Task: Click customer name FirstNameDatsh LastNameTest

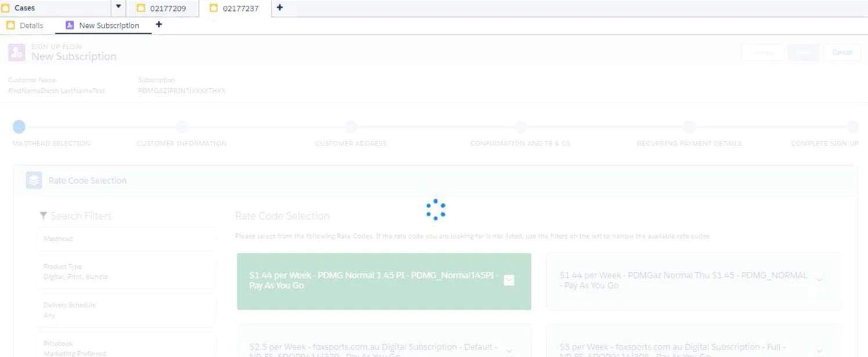Action: tap(57, 91)
